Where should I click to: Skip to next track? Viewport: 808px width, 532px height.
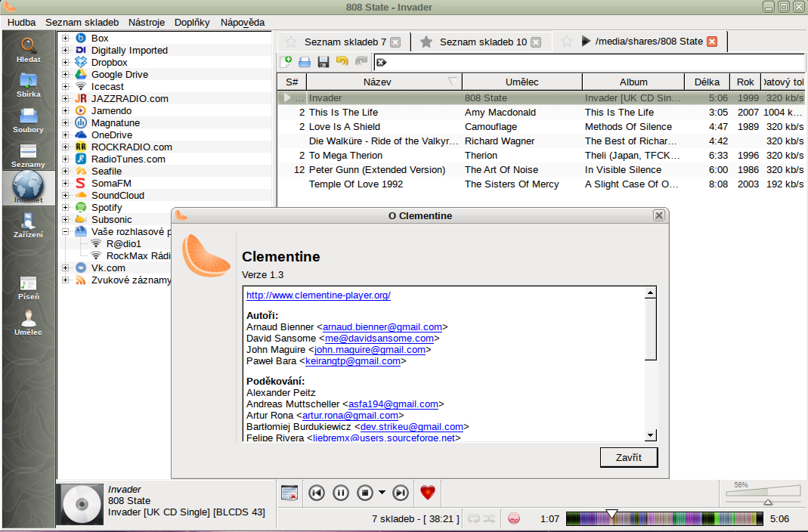coord(401,493)
